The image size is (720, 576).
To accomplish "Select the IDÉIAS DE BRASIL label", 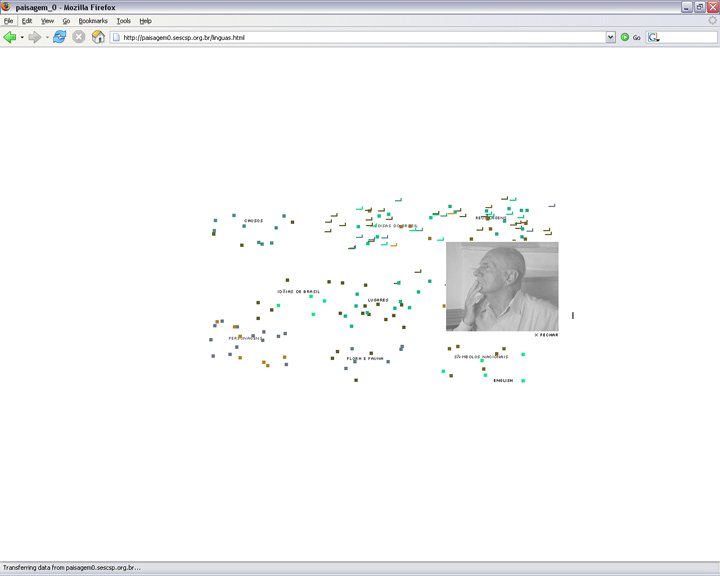I will pos(298,292).
